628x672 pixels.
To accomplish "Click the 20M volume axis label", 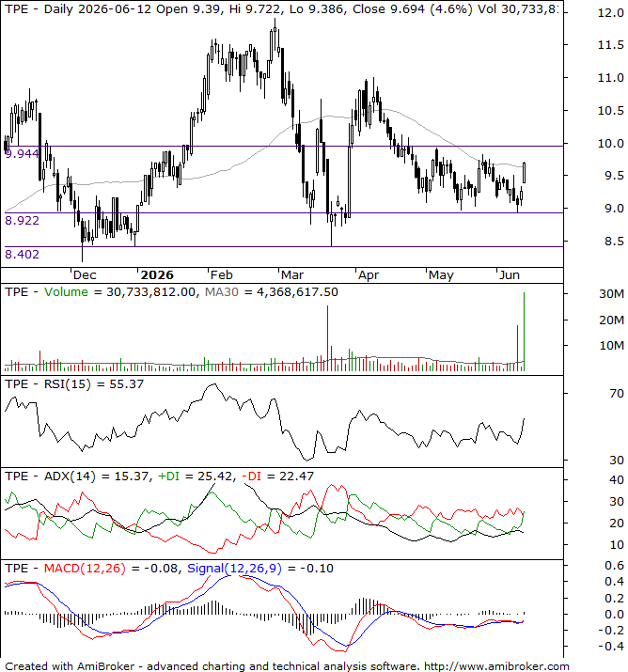I will click(x=611, y=320).
